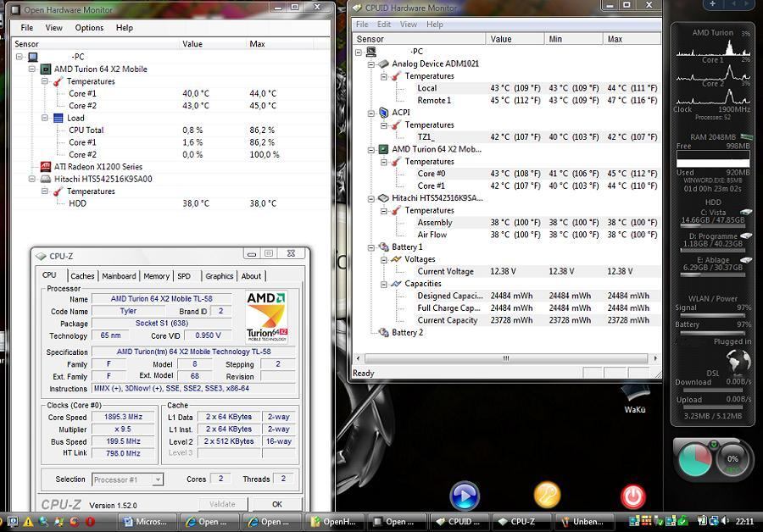Click the Validate button in CPU-Z
The image size is (763, 532).
(222, 504)
